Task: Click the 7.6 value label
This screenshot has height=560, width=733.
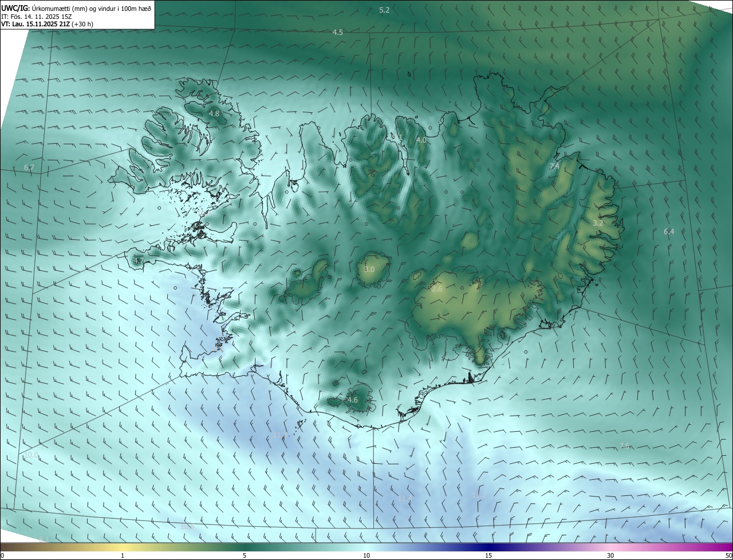Action: [x=624, y=446]
